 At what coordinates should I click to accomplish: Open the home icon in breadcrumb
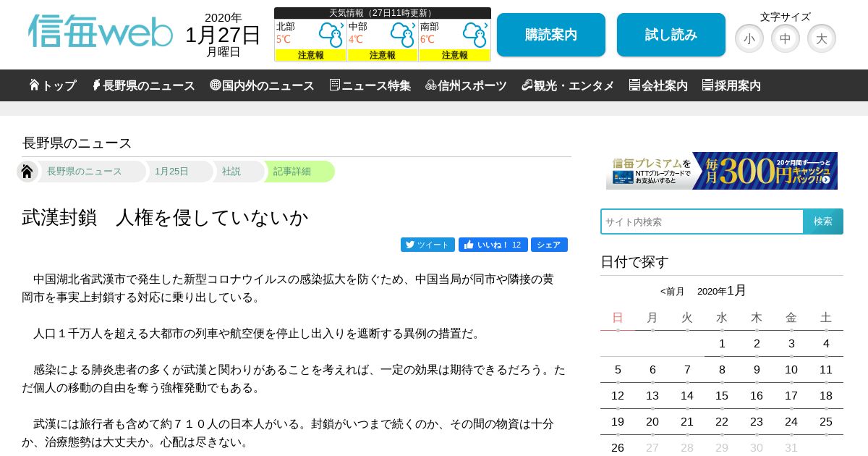(27, 172)
